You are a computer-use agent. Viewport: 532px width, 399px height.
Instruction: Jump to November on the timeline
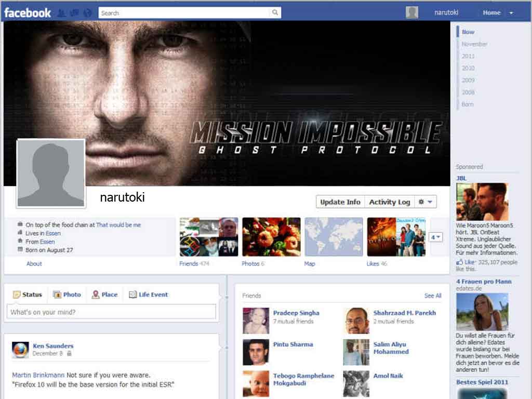pyautogui.click(x=474, y=44)
